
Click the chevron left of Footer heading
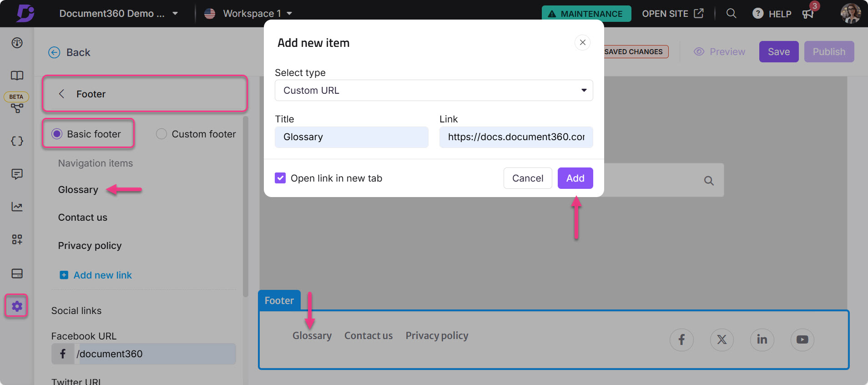(x=61, y=94)
